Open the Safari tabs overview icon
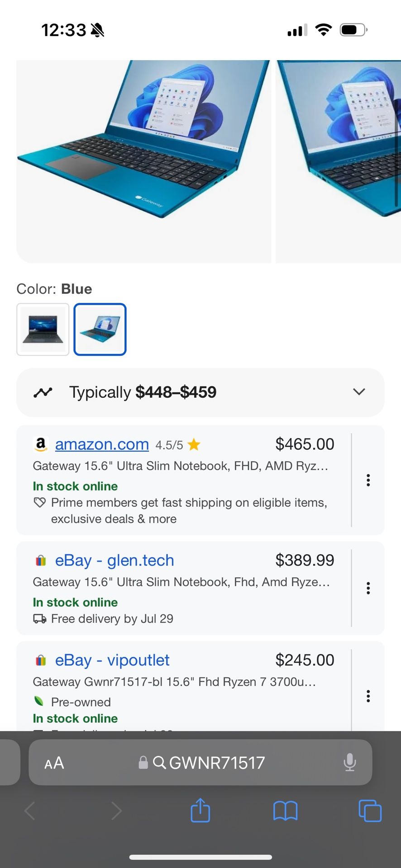 tap(370, 810)
